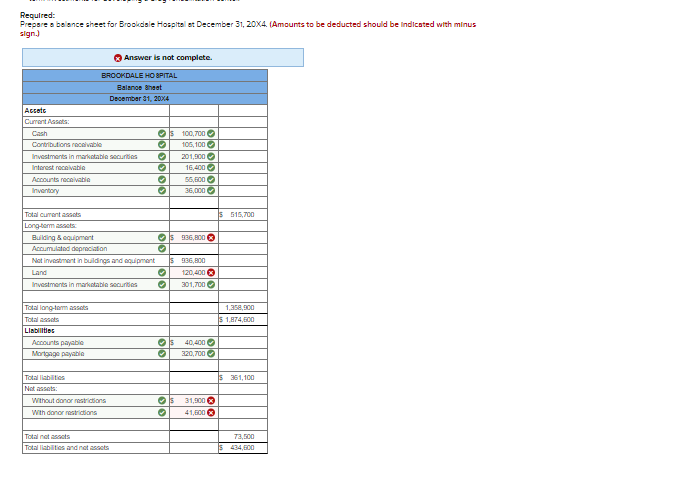
Task: Click the Total liabilities value 361,100
Action: [242, 378]
